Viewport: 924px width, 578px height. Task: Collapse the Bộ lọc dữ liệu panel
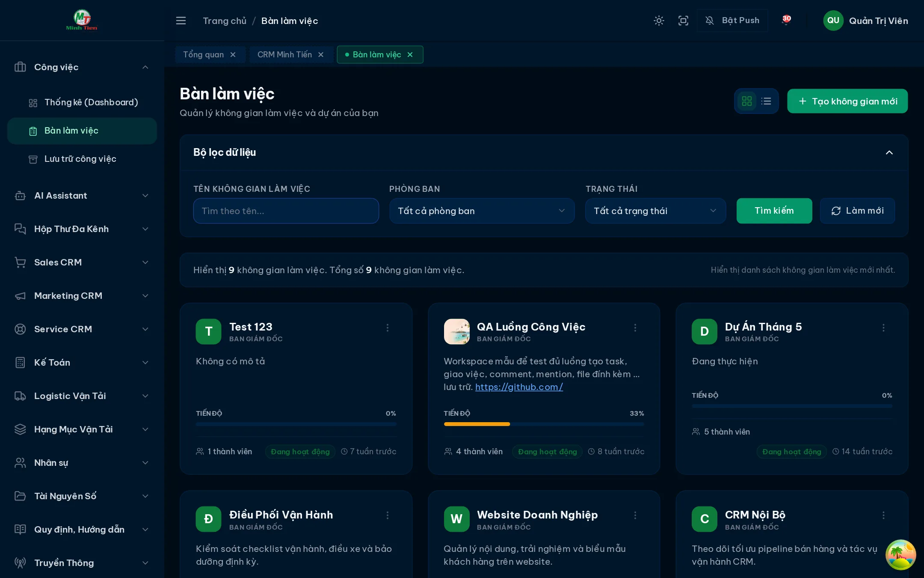point(889,153)
